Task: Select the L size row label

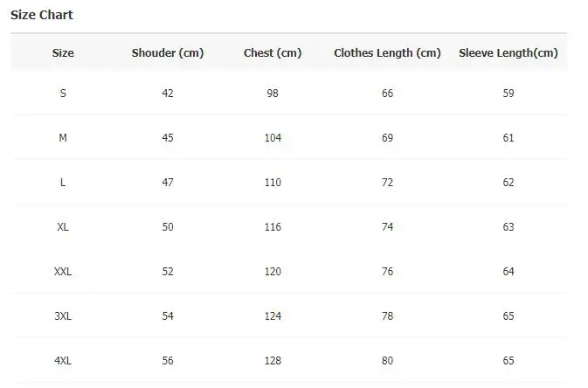Action: 63,183
